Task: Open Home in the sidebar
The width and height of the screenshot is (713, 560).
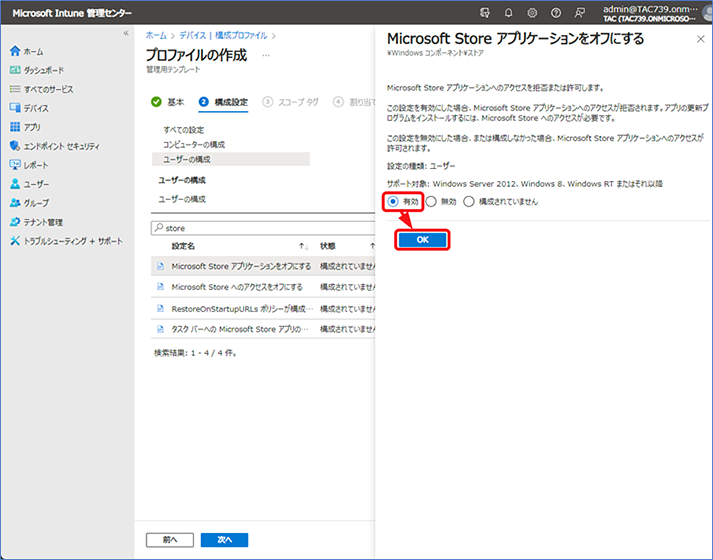Action: (x=26, y=51)
